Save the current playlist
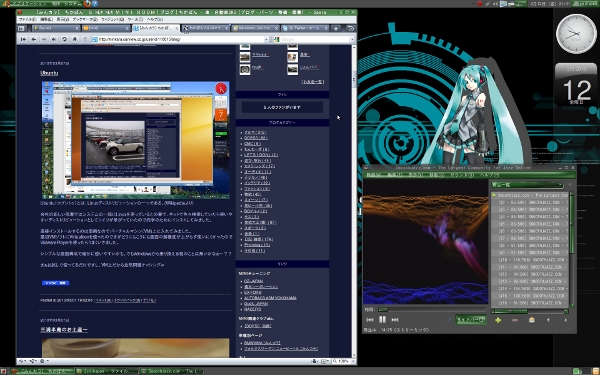The image size is (600, 375). (x=532, y=320)
